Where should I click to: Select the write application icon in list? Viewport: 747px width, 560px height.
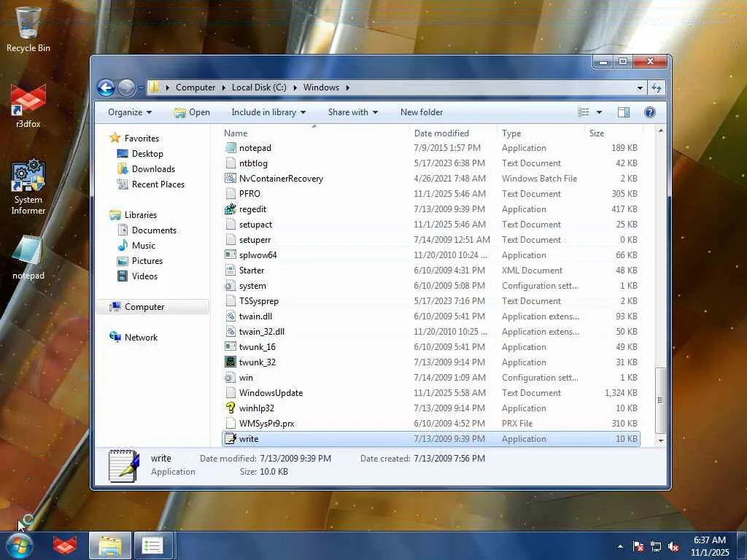click(231, 438)
